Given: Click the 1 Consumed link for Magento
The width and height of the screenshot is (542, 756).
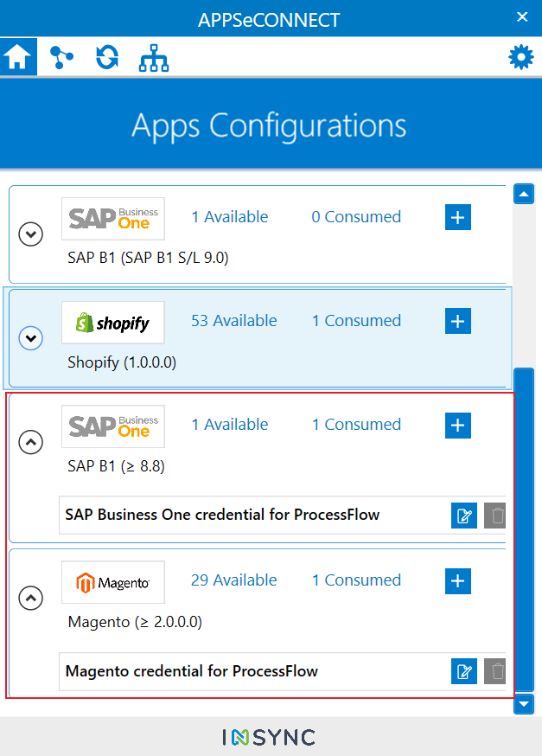Looking at the screenshot, I should (355, 580).
